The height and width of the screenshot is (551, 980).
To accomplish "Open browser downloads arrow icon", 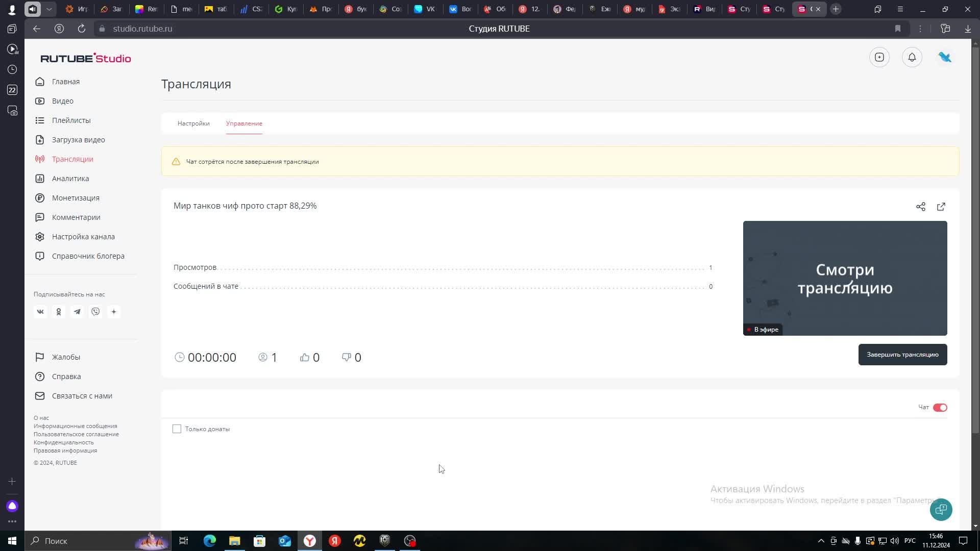I will pyautogui.click(x=968, y=29).
